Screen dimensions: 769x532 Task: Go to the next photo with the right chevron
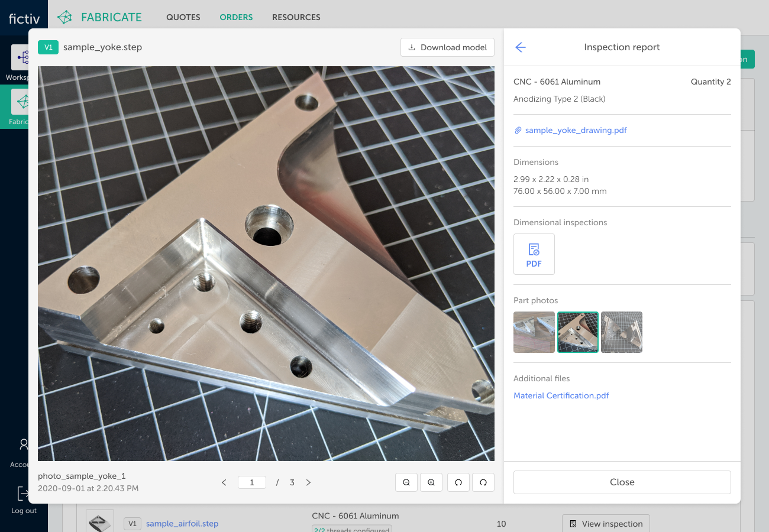[308, 482]
